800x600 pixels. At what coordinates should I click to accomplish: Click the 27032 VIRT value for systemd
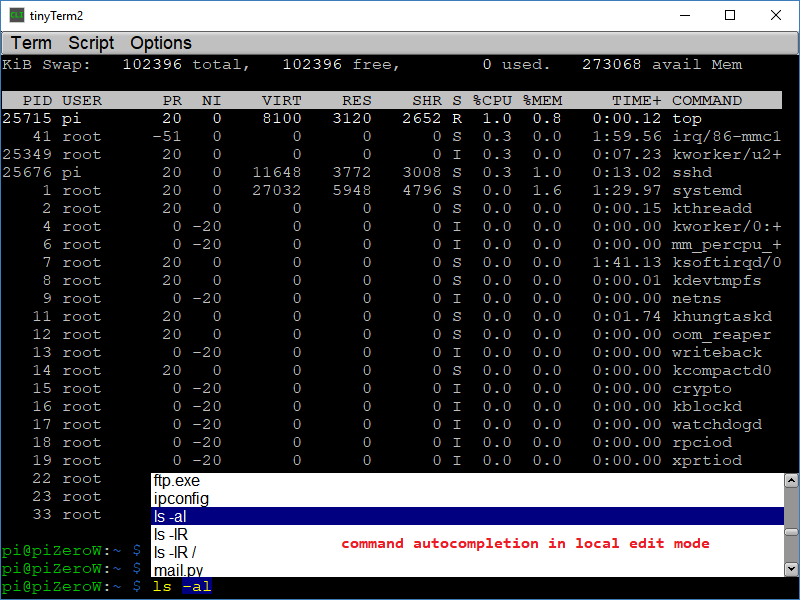coord(277,190)
